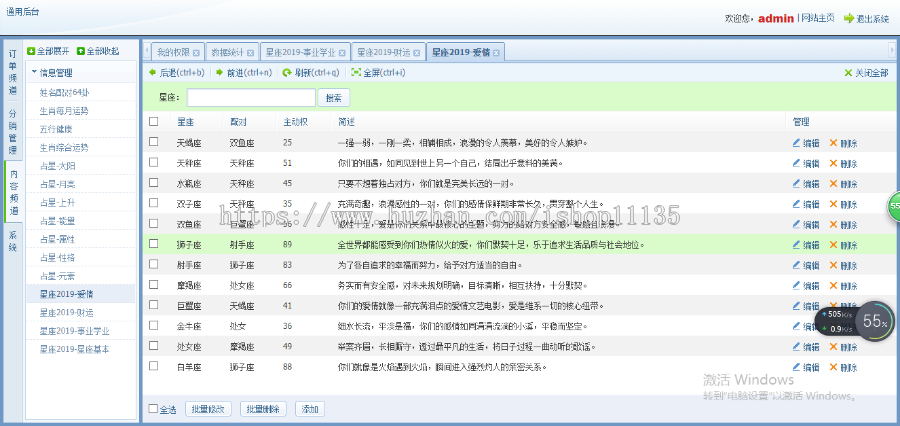This screenshot has height=426, width=900.
Task: Delete the 射手座 row with value 83
Action: (843, 265)
